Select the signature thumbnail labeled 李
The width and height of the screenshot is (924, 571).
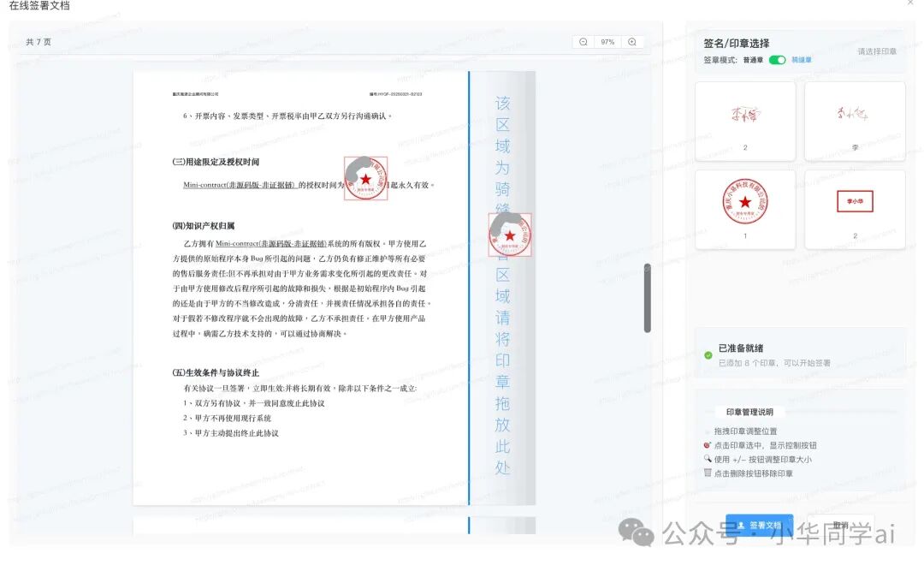click(x=855, y=120)
